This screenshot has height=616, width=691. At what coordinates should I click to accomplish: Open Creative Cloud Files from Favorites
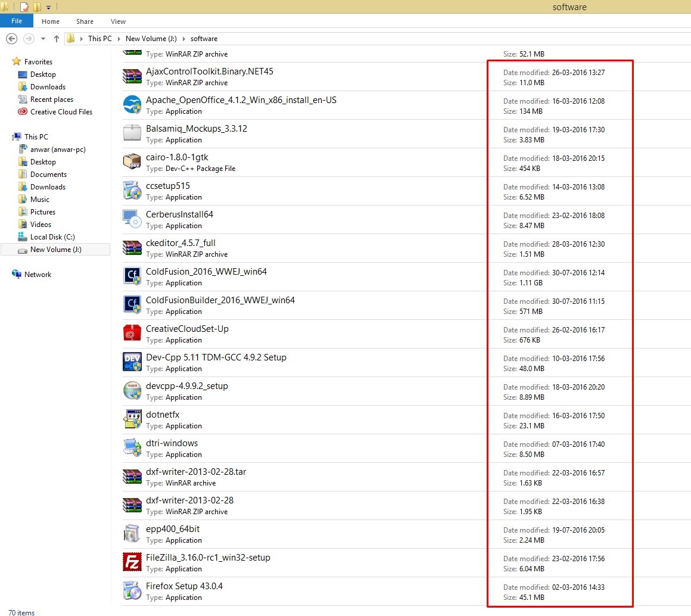pos(61,112)
